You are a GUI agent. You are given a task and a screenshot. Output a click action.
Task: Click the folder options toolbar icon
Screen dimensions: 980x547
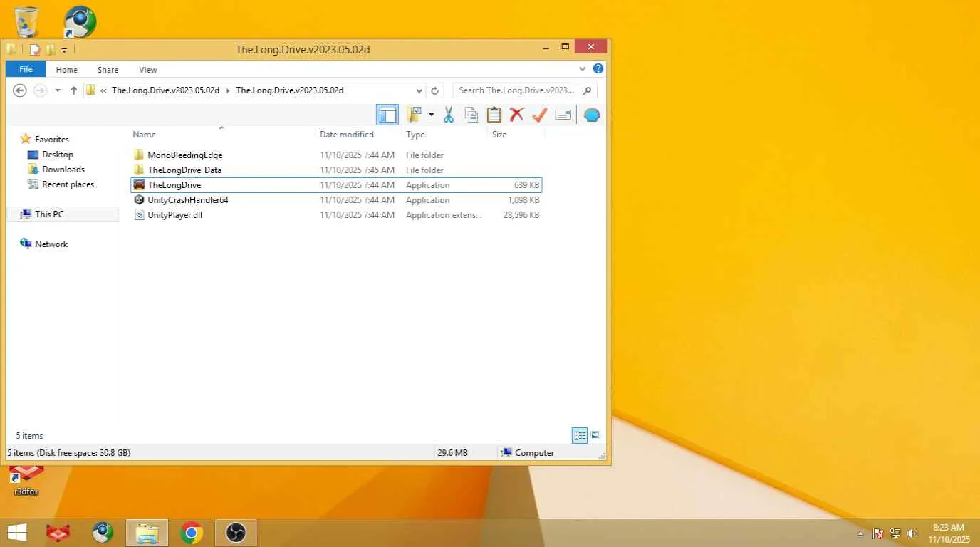tap(415, 115)
